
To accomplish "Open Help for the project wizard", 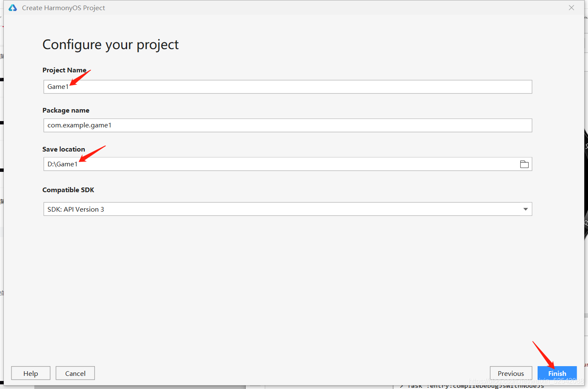I will pos(31,373).
